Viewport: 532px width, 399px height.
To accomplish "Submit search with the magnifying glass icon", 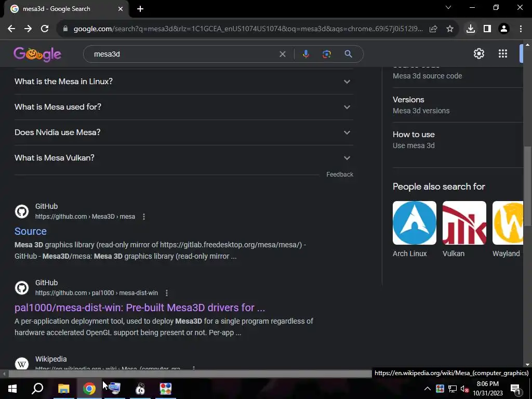I will (348, 54).
